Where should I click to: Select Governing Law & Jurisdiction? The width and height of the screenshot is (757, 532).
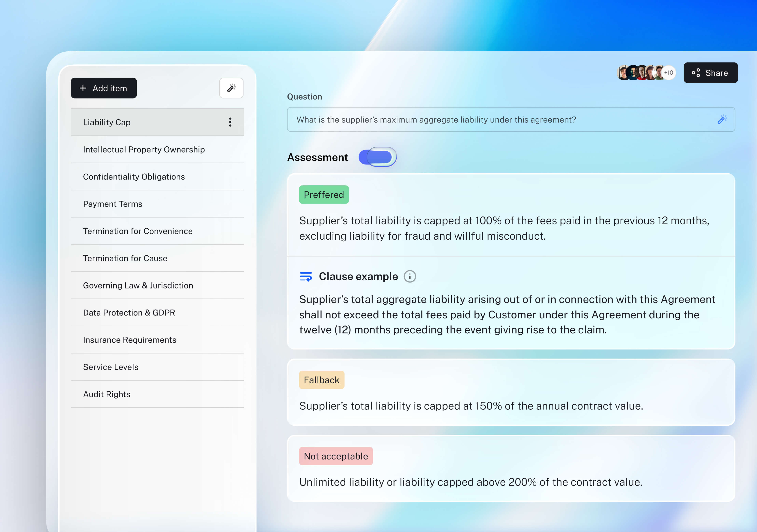[x=138, y=286]
